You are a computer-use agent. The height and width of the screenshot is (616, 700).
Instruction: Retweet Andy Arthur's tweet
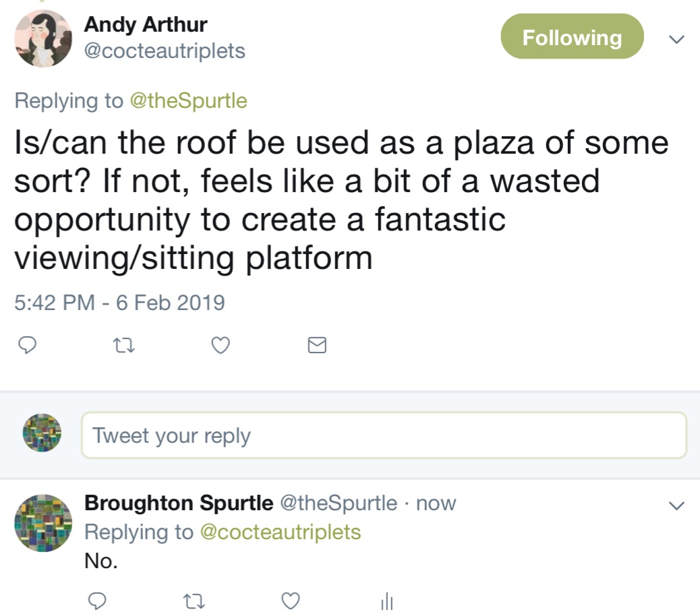point(123,345)
